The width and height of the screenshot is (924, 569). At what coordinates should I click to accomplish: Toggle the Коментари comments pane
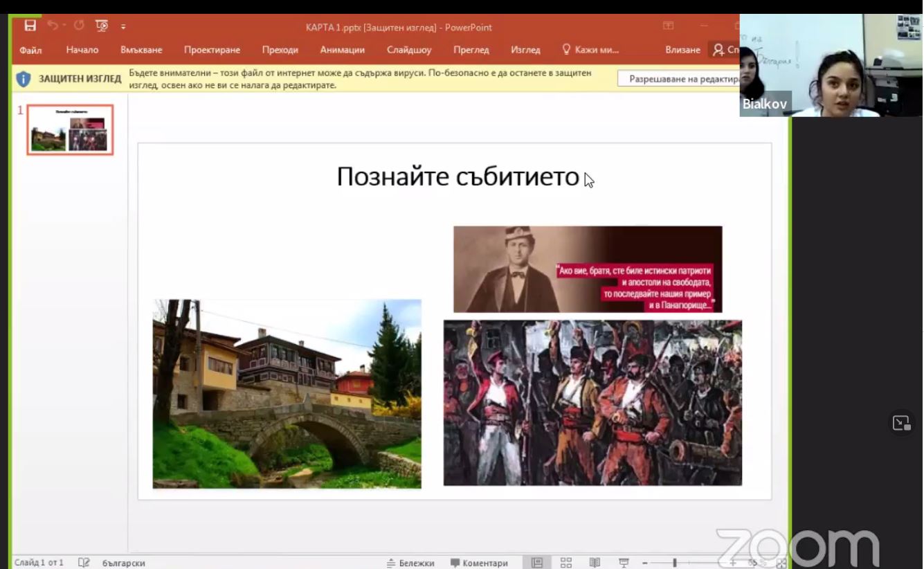[479, 563]
